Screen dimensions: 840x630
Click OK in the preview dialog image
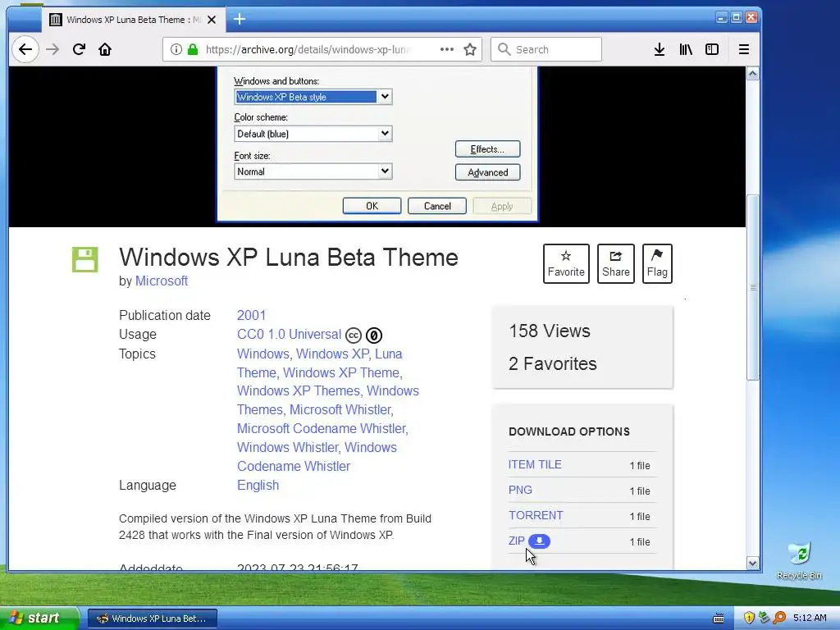(x=372, y=206)
